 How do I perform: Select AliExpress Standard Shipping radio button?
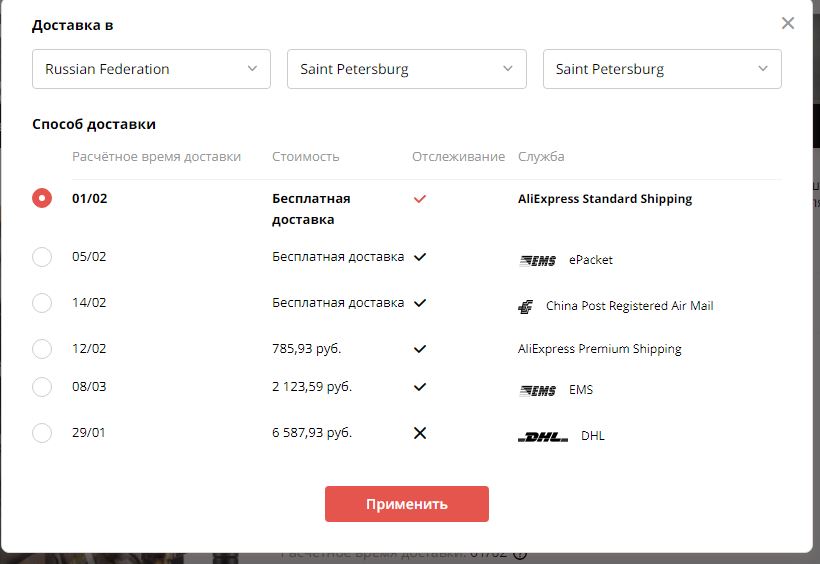[x=42, y=198]
